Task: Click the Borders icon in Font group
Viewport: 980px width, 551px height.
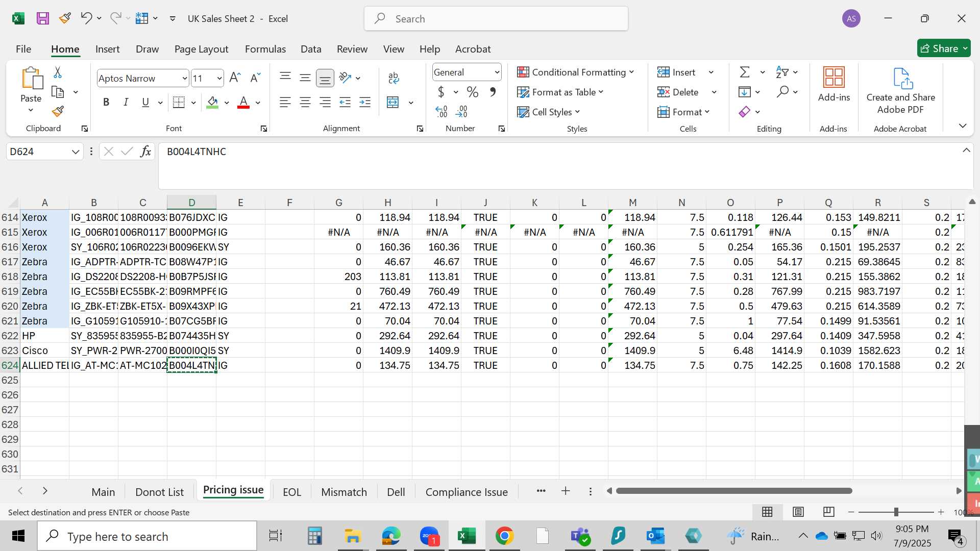Action: tap(179, 103)
